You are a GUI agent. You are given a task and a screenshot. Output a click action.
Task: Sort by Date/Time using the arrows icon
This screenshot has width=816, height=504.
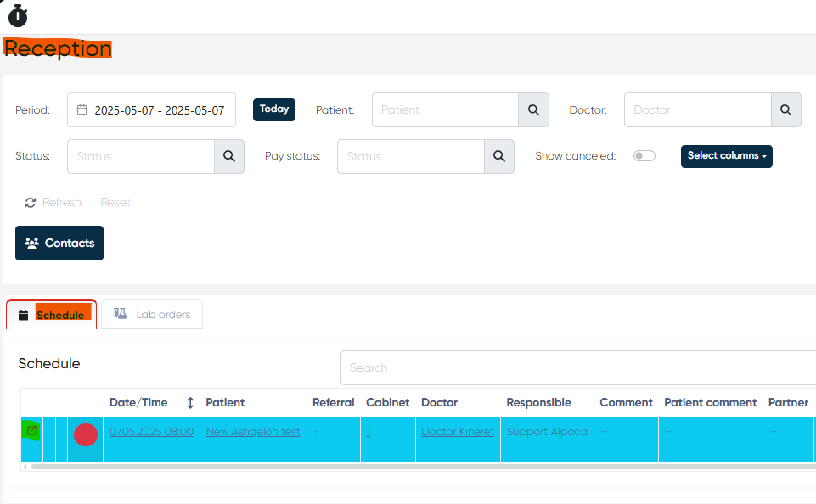pyautogui.click(x=190, y=403)
